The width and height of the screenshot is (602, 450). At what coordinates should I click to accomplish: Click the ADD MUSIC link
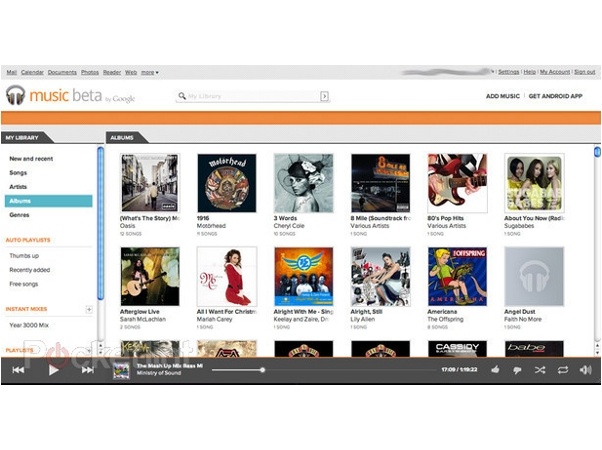502,96
